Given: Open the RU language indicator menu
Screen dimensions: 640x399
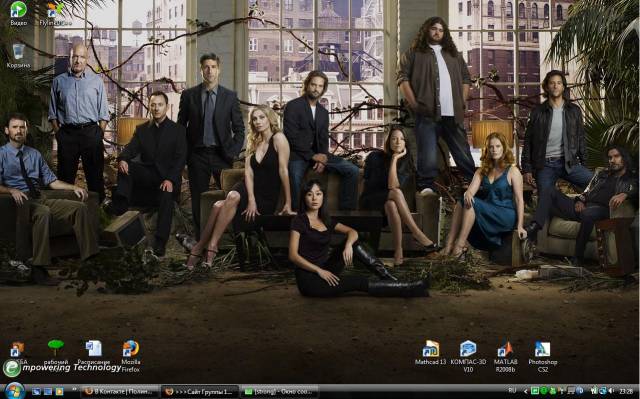Looking at the screenshot, I should (512, 390).
